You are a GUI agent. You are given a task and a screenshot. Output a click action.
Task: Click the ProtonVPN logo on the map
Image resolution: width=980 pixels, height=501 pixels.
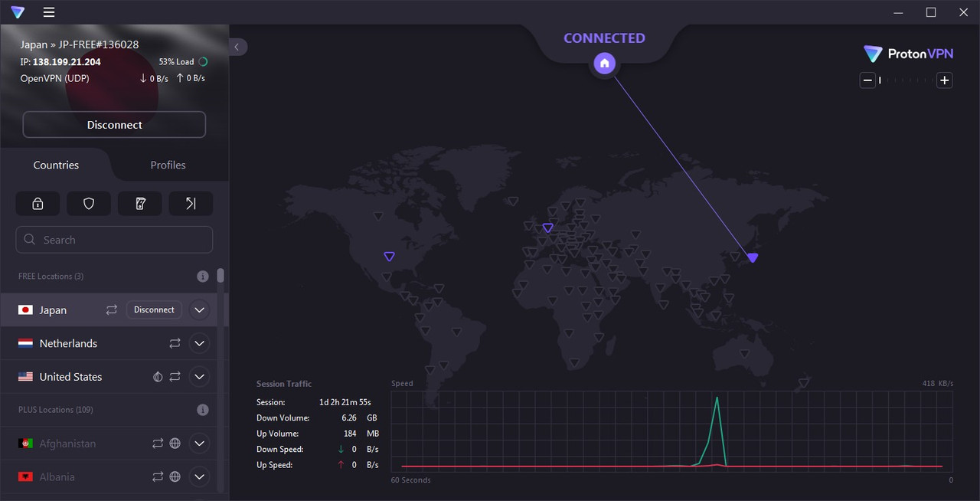[x=909, y=54]
